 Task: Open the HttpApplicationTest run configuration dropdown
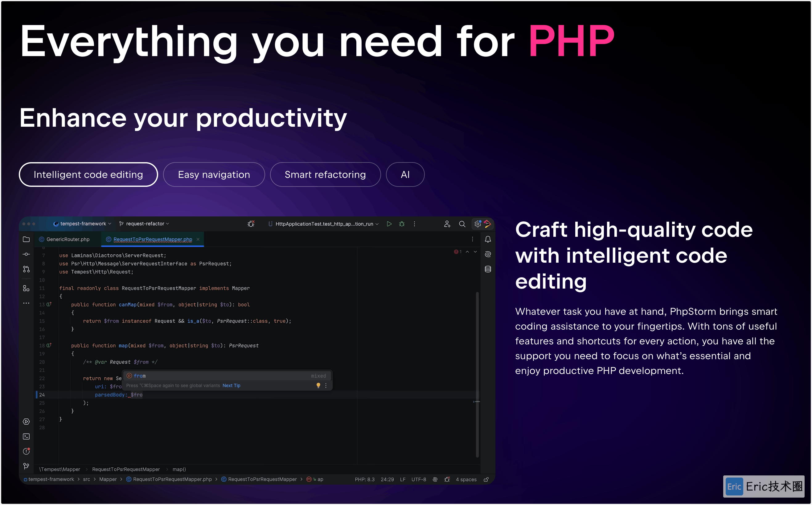323,224
